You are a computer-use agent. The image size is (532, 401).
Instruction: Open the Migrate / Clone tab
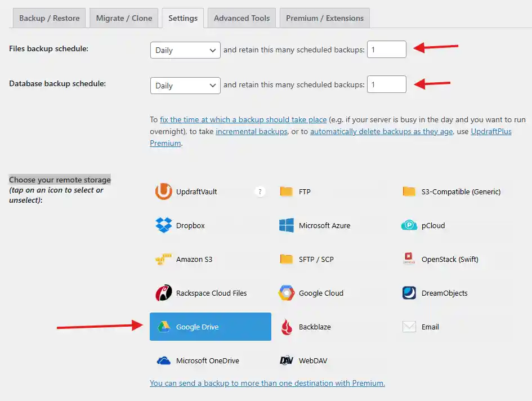click(124, 18)
